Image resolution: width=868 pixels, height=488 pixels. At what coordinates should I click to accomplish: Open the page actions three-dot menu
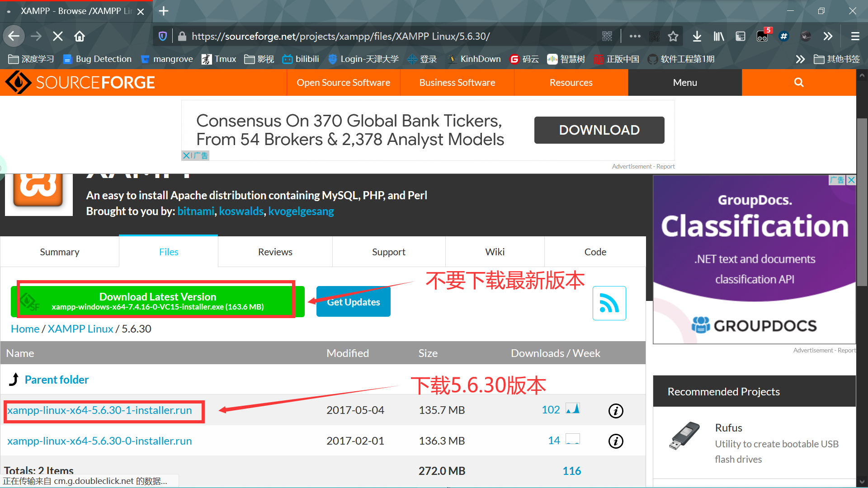635,36
